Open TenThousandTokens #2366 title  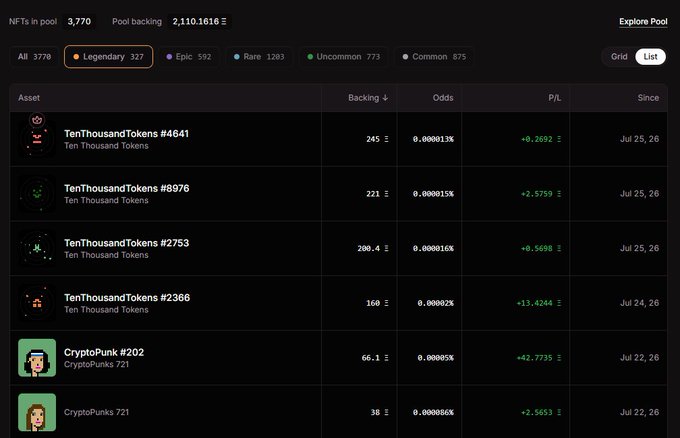coord(127,297)
